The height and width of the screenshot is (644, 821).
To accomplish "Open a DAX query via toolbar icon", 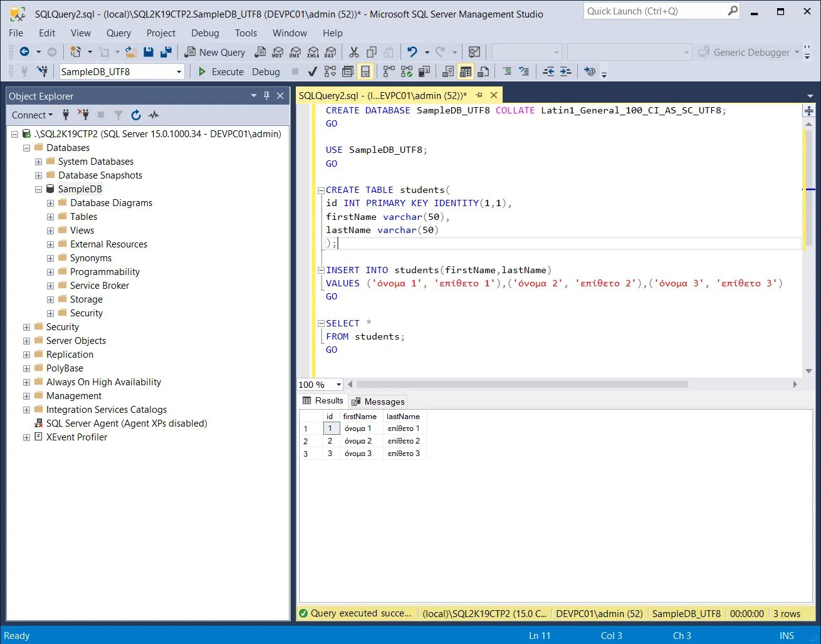I will coord(330,52).
